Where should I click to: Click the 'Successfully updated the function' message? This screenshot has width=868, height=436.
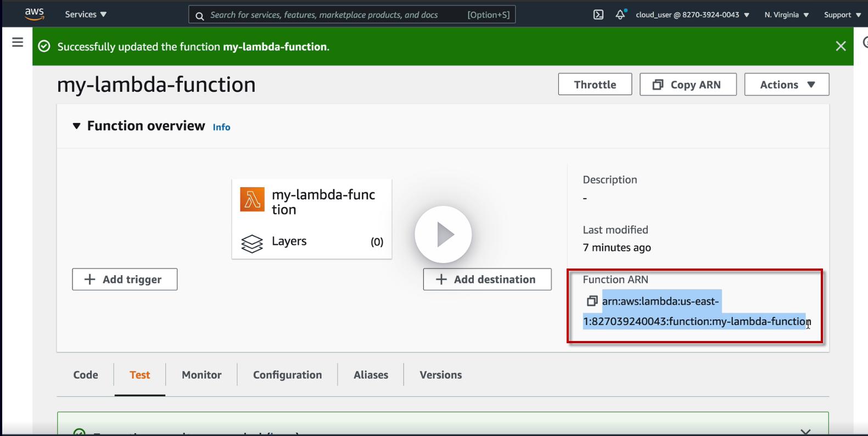coord(193,47)
